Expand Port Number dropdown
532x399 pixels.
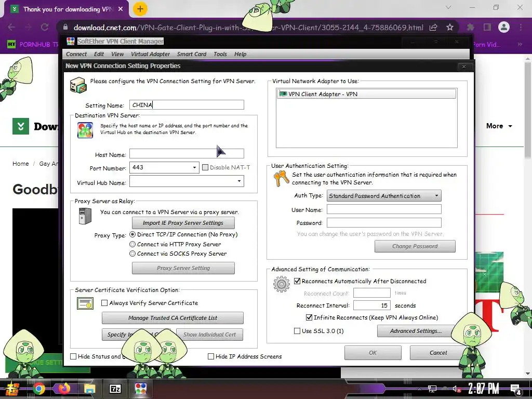pyautogui.click(x=194, y=168)
